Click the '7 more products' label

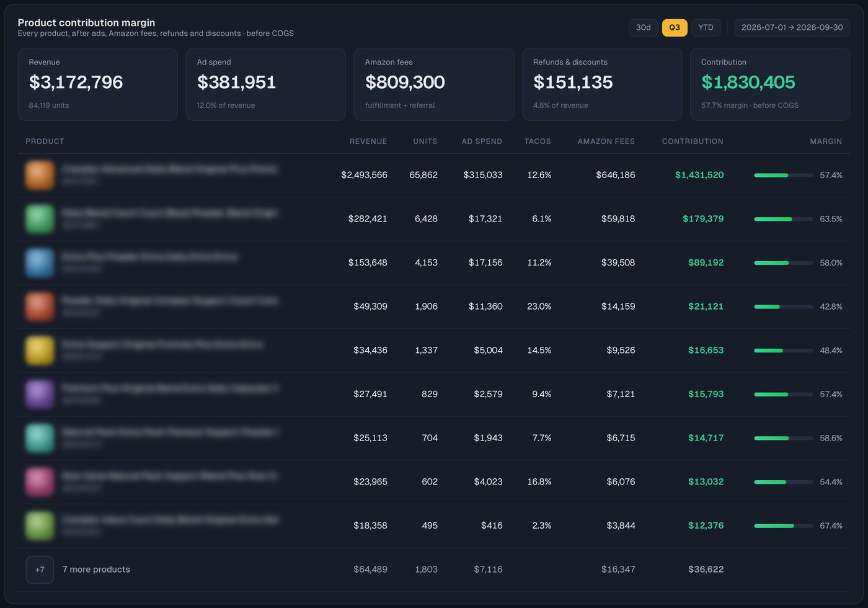(x=96, y=570)
